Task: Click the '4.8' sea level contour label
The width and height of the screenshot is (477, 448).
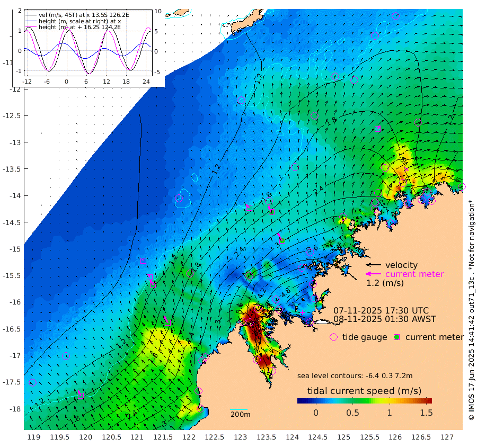Action: point(286,292)
